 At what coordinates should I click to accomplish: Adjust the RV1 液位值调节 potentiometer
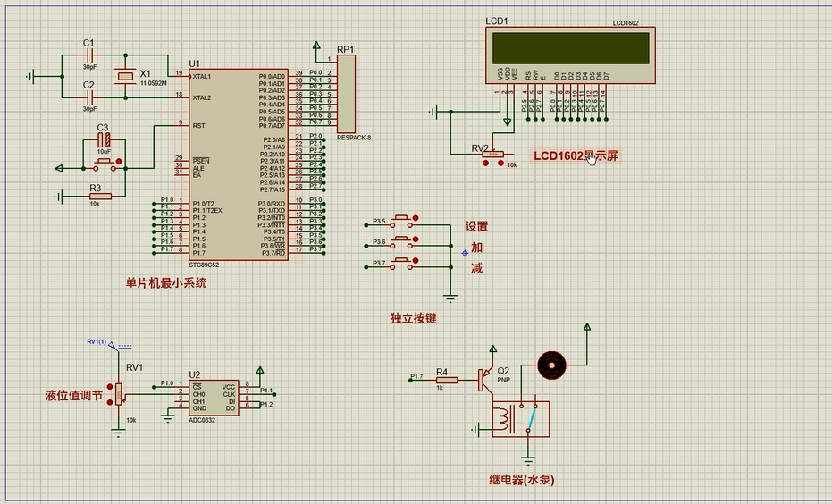tap(118, 394)
